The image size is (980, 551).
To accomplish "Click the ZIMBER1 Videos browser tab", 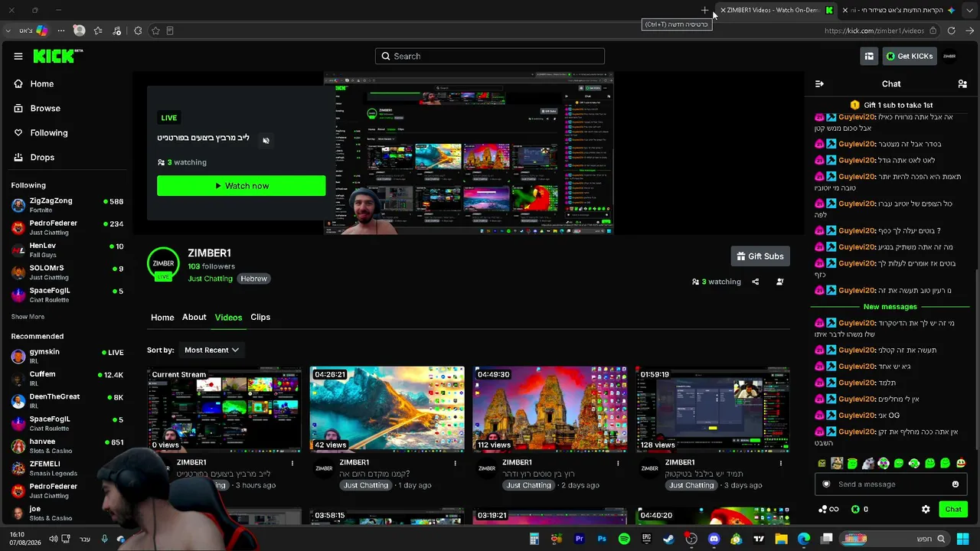I will point(776,10).
